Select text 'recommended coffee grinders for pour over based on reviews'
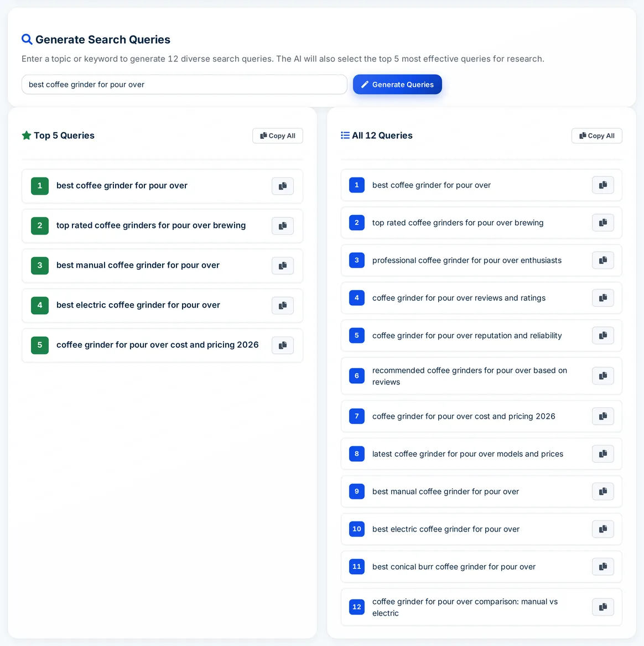The image size is (644, 646). coord(469,376)
